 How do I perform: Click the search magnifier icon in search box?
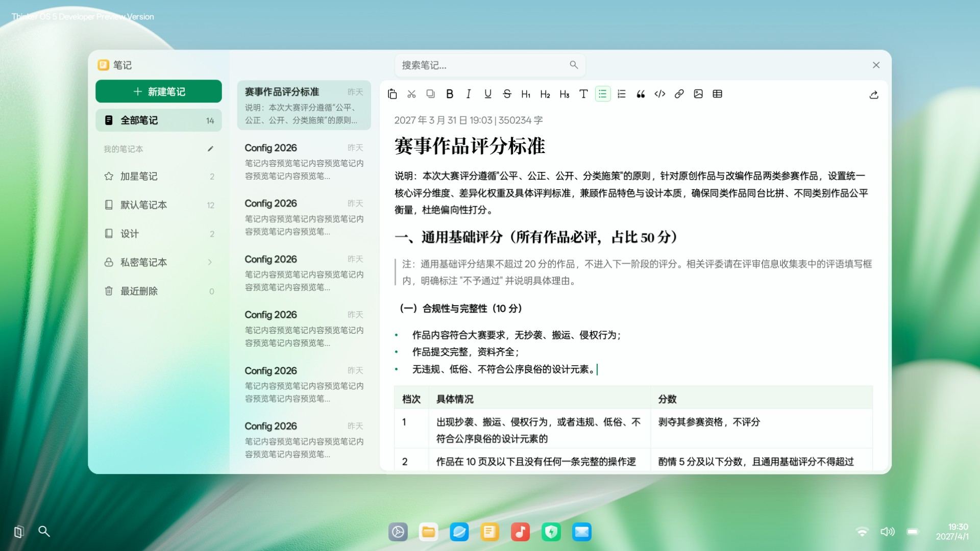tap(574, 65)
